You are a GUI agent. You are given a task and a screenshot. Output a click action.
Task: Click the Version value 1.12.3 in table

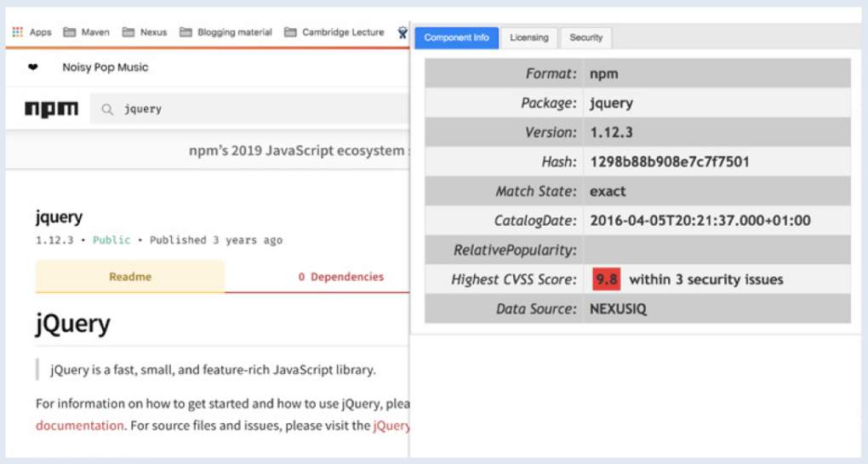tap(611, 132)
